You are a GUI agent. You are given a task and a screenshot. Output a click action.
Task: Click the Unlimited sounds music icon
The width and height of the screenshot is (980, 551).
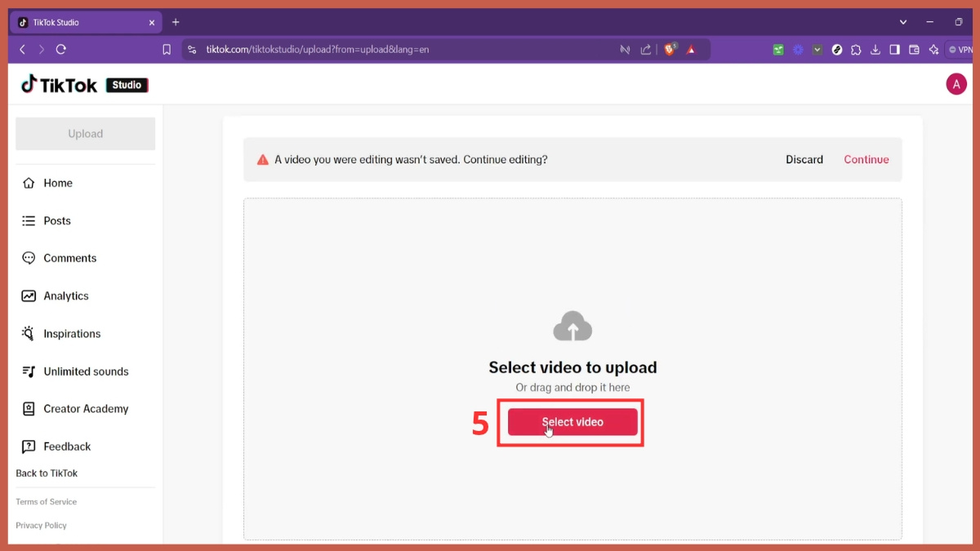coord(29,371)
